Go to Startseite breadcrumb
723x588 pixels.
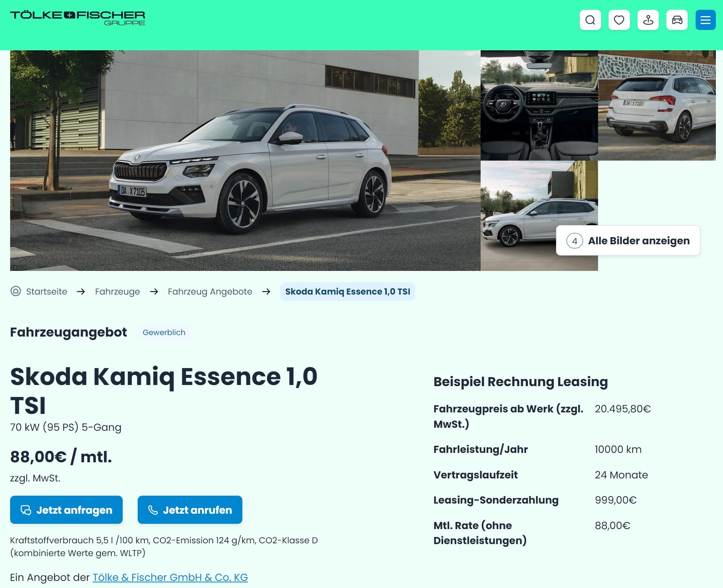point(47,292)
